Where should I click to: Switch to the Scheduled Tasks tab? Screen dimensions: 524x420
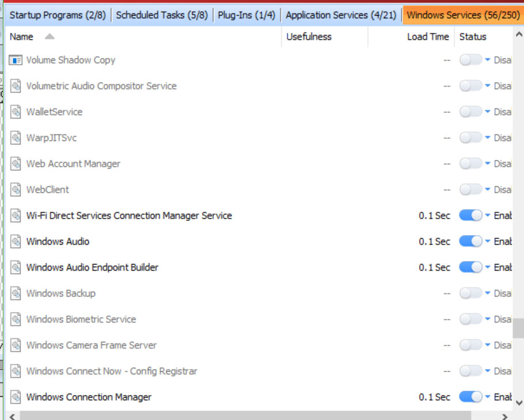coord(162,15)
